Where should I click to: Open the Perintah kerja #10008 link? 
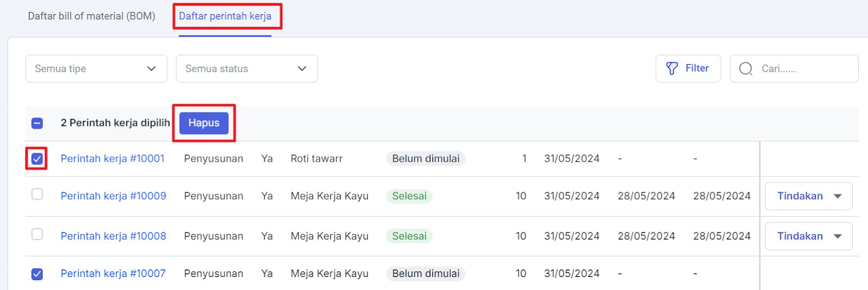click(x=113, y=236)
